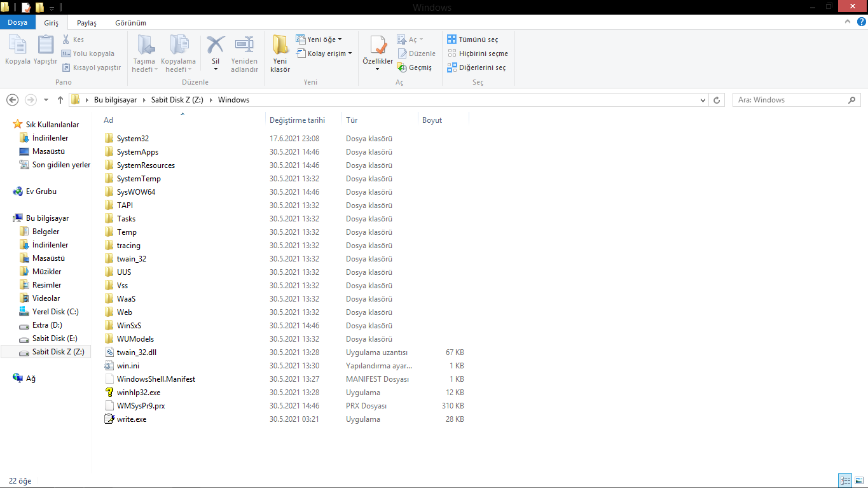Select Kısayol yapıştır in the ribbon
The width and height of the screenshot is (868, 488).
92,67
